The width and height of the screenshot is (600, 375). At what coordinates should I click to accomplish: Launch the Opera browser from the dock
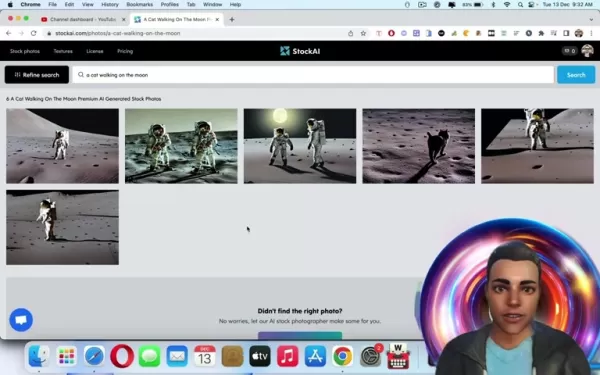tap(122, 356)
